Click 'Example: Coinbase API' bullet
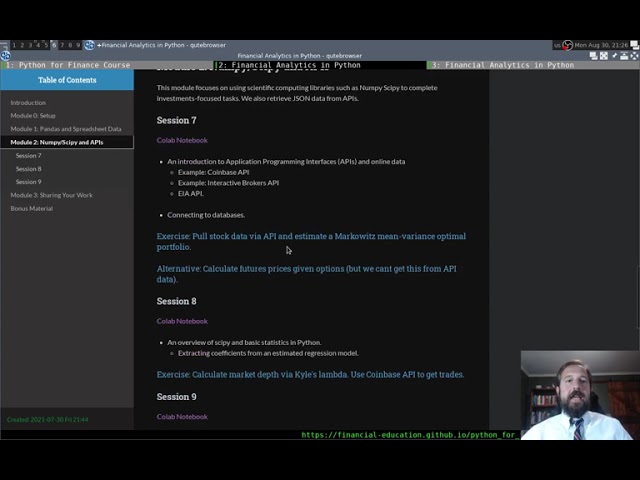 [213, 172]
